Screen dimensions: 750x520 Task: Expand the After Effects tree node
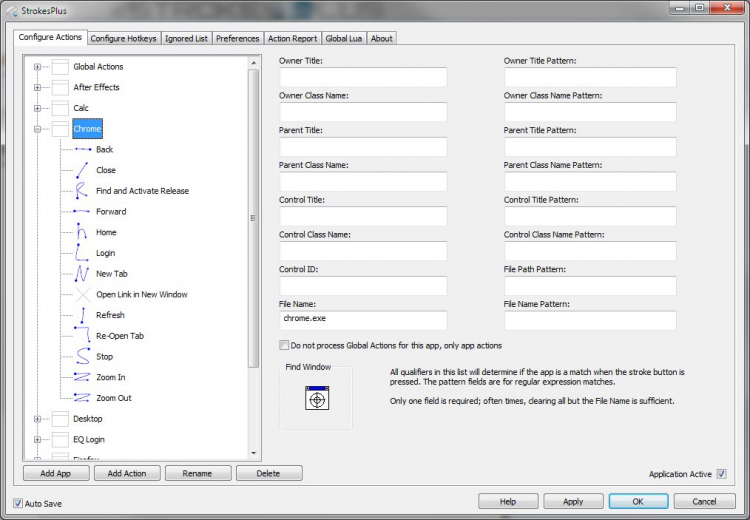point(37,88)
